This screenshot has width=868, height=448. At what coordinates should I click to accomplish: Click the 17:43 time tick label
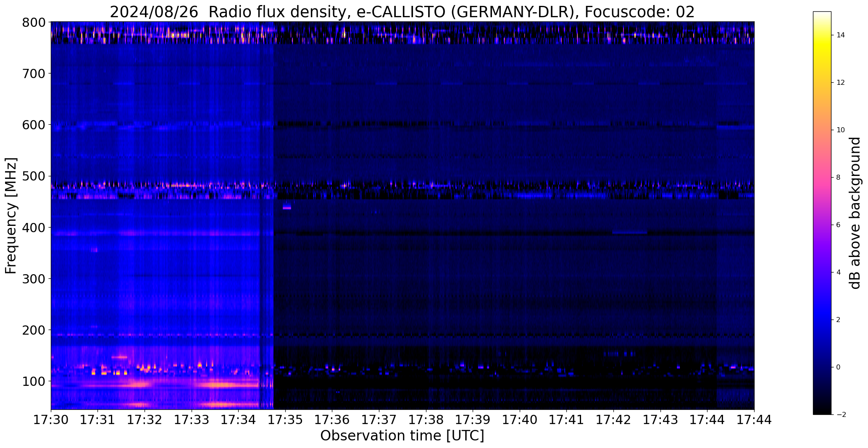(x=661, y=419)
